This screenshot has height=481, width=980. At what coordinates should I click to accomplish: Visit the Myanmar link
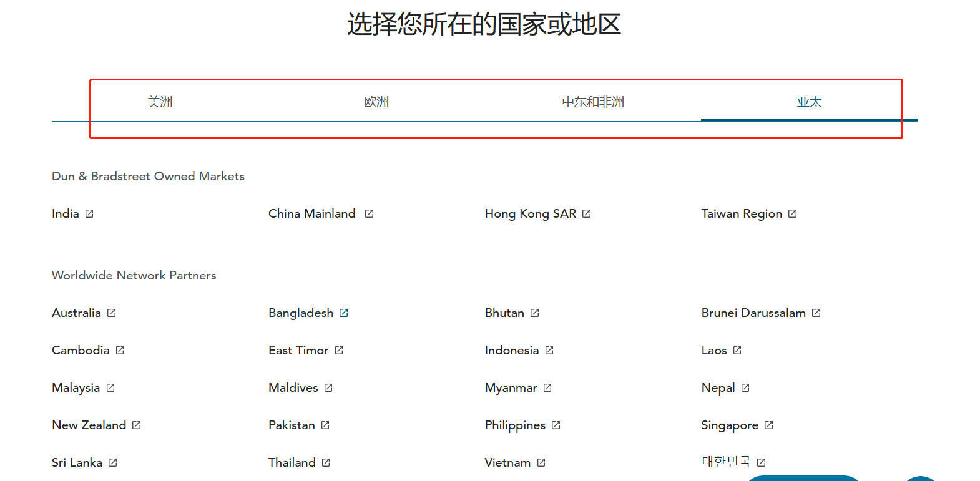pyautogui.click(x=511, y=387)
